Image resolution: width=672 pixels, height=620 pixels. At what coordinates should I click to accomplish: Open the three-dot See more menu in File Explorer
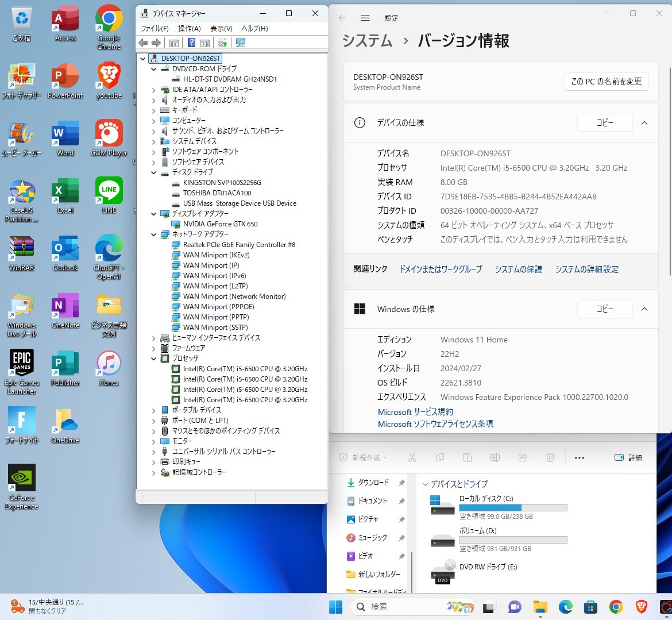pos(580,457)
